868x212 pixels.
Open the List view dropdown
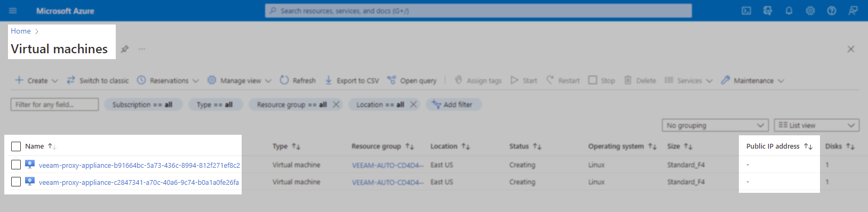click(817, 125)
